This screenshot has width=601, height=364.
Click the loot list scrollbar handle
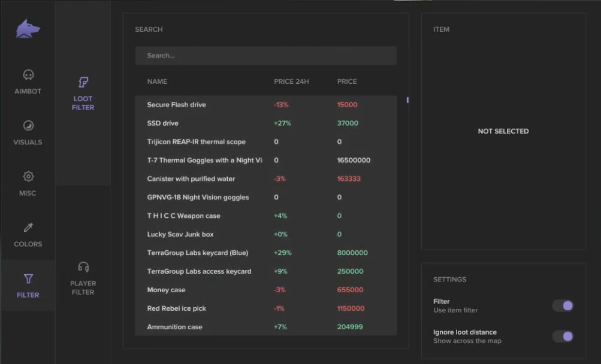pyautogui.click(x=407, y=100)
